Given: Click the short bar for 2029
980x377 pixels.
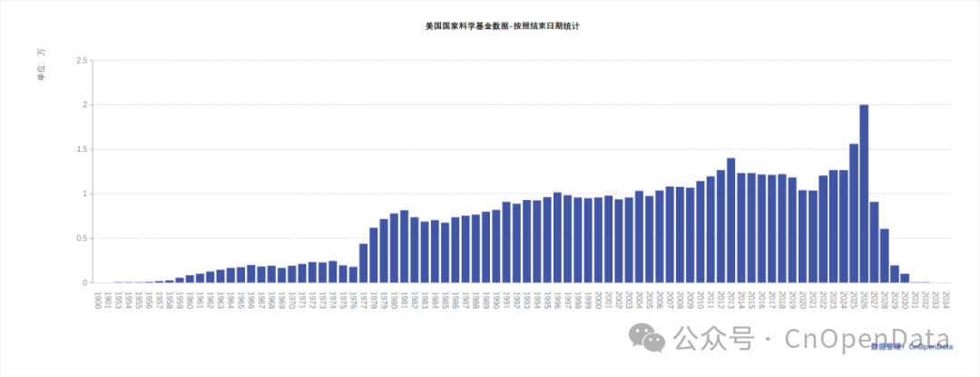Looking at the screenshot, I should tap(895, 273).
